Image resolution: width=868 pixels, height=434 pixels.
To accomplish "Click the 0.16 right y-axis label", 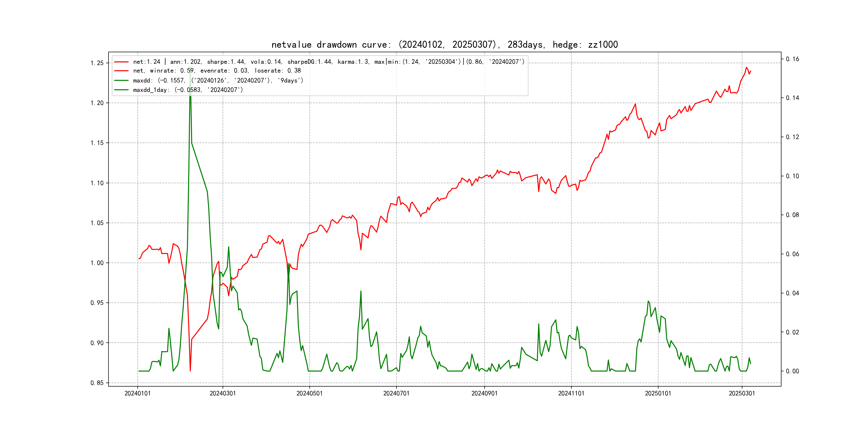I will 792,59.
